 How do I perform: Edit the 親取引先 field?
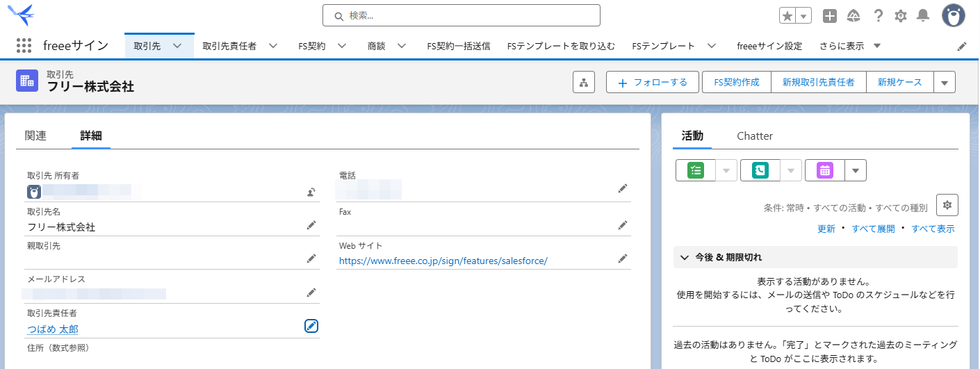tap(311, 259)
